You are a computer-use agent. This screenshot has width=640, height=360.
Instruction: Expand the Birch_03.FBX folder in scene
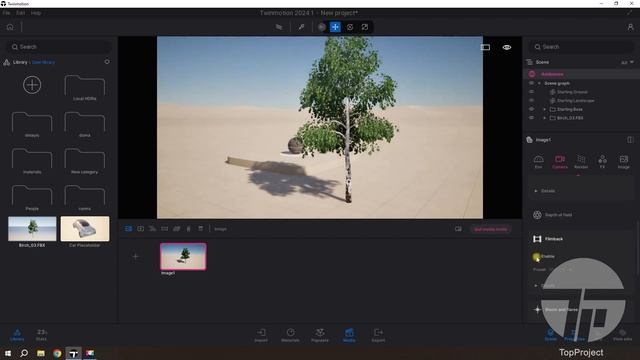point(544,118)
